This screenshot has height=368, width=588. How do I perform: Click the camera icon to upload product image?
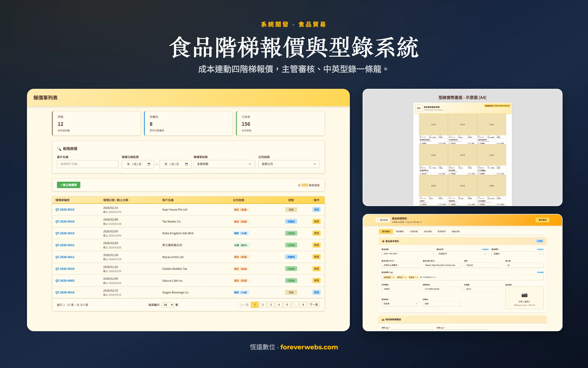(524, 295)
